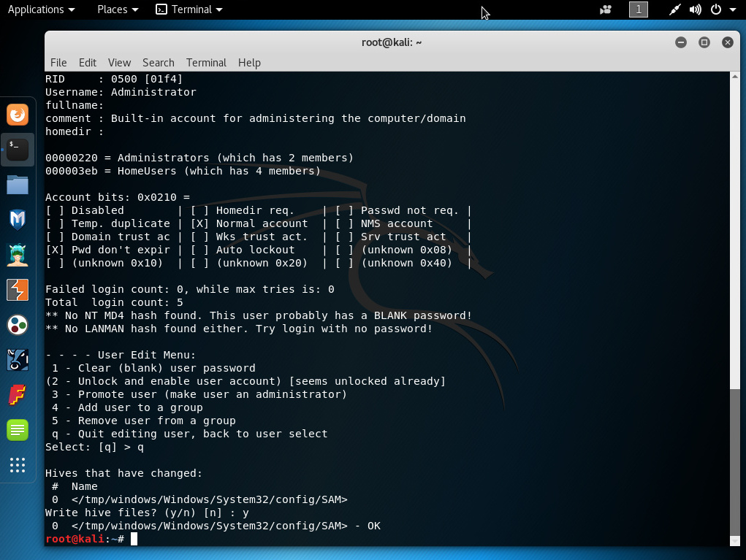Open Maltego from the dock
The image size is (746, 560).
pyautogui.click(x=18, y=325)
